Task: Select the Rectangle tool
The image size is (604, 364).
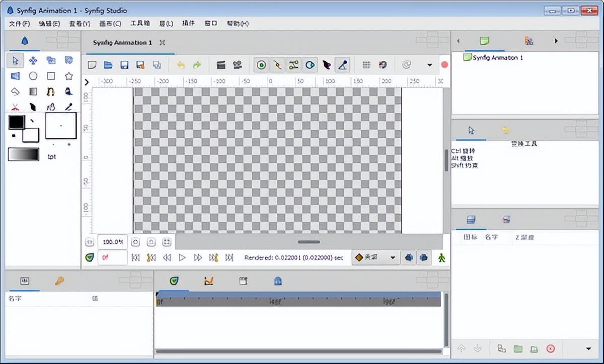Action: click(51, 76)
